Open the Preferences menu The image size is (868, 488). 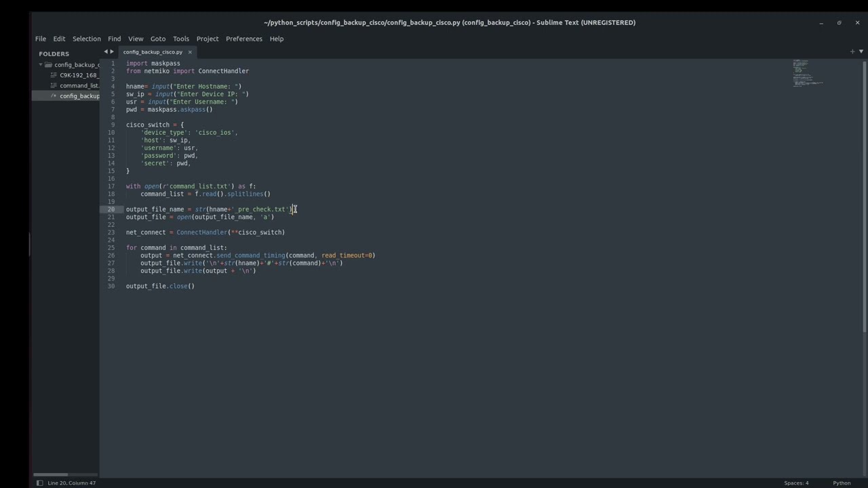(244, 39)
